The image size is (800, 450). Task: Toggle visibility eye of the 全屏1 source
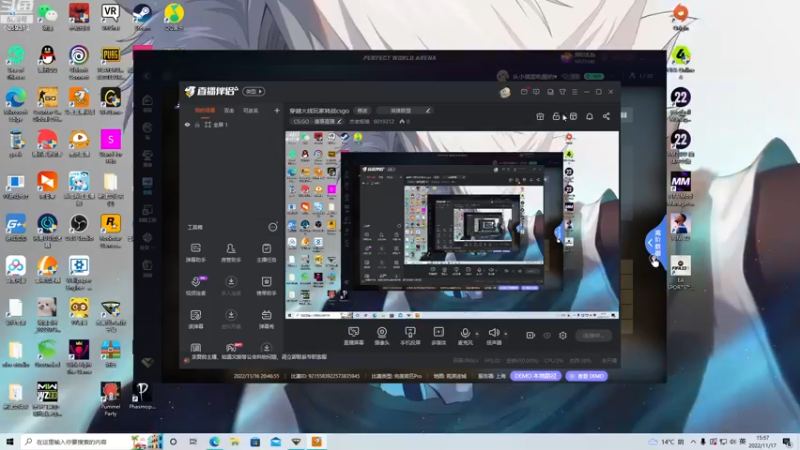(x=187, y=124)
